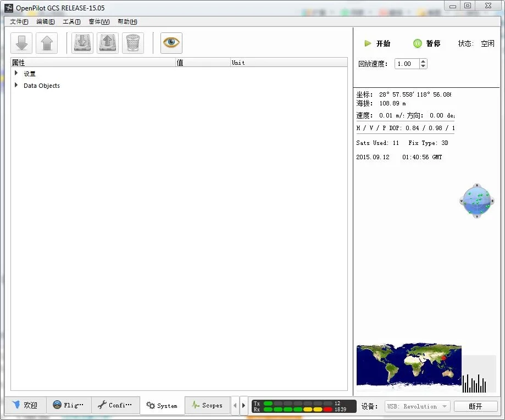Click the right tab scroll arrow
Screen dimensions: 505x420
244,405
